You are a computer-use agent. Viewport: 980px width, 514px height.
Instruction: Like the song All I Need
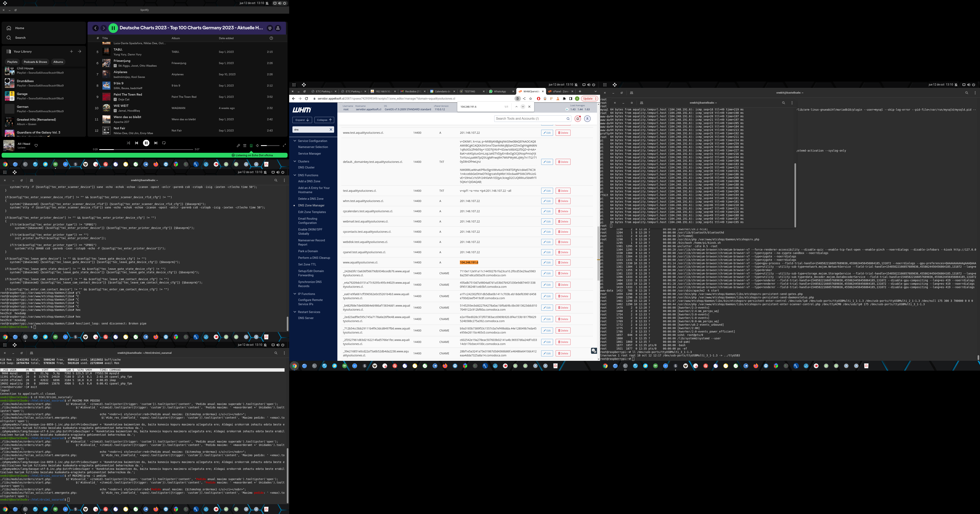[36, 145]
